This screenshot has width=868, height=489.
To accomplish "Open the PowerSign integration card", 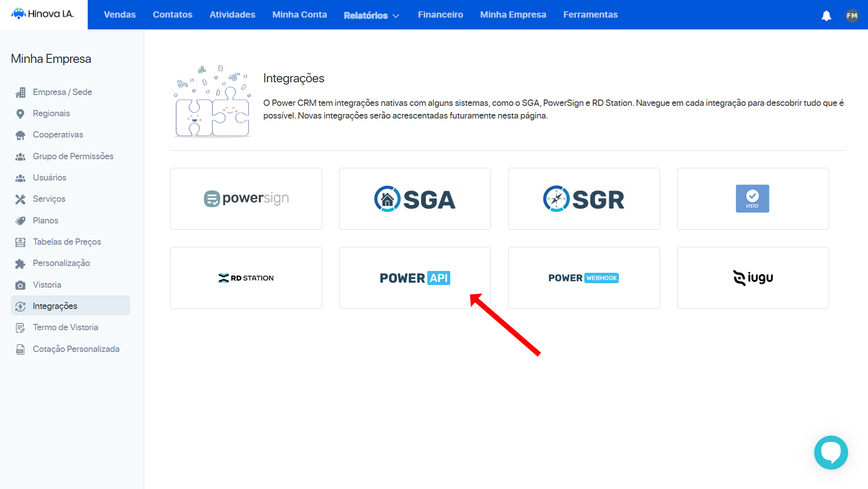I will [x=246, y=199].
